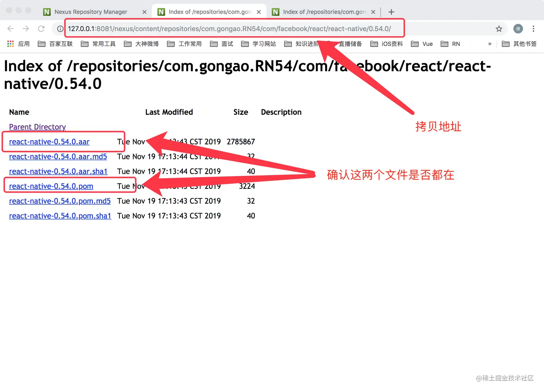Switch to the third Index of /repositories tab
The image size is (544, 392).
click(x=324, y=12)
